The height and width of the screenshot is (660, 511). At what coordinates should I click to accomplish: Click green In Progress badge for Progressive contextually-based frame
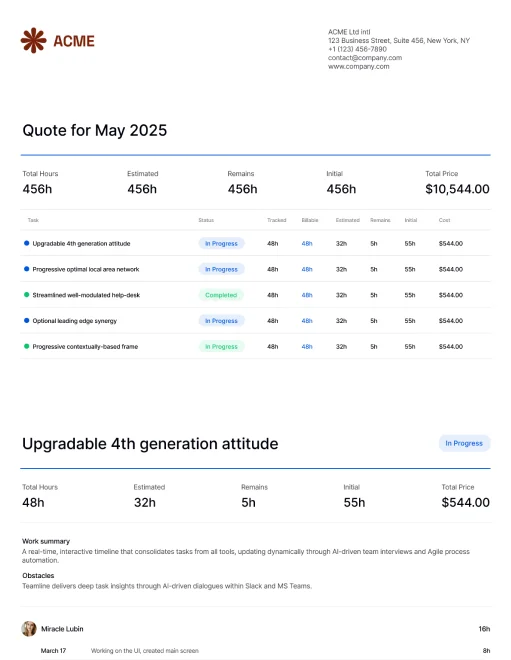pyautogui.click(x=221, y=346)
